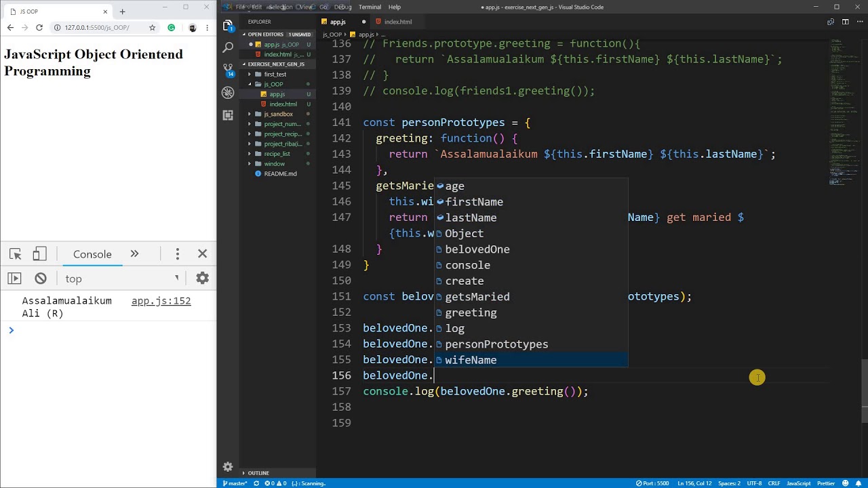Image resolution: width=868 pixels, height=488 pixels.
Task: Click UTF-8 encoding in the status bar
Action: tap(754, 483)
